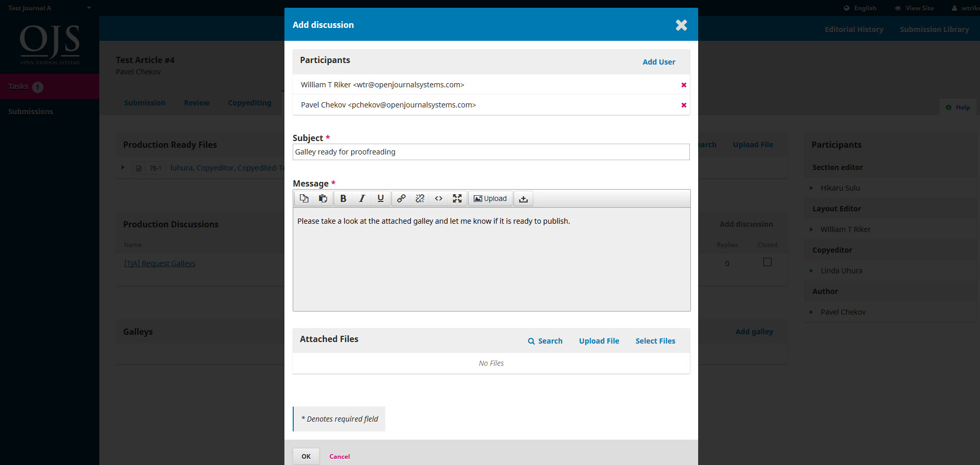980x465 pixels.
Task: Click inside the Subject input field
Action: (491, 151)
